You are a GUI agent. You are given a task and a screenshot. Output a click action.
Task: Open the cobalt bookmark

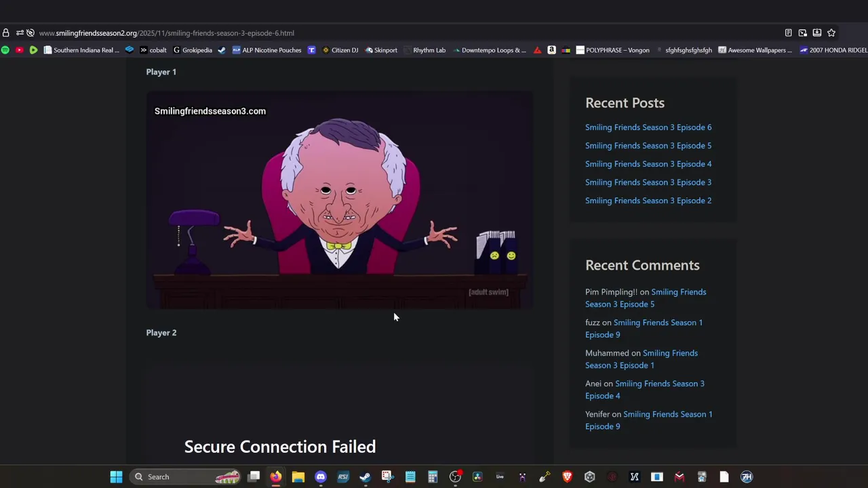pyautogui.click(x=153, y=50)
